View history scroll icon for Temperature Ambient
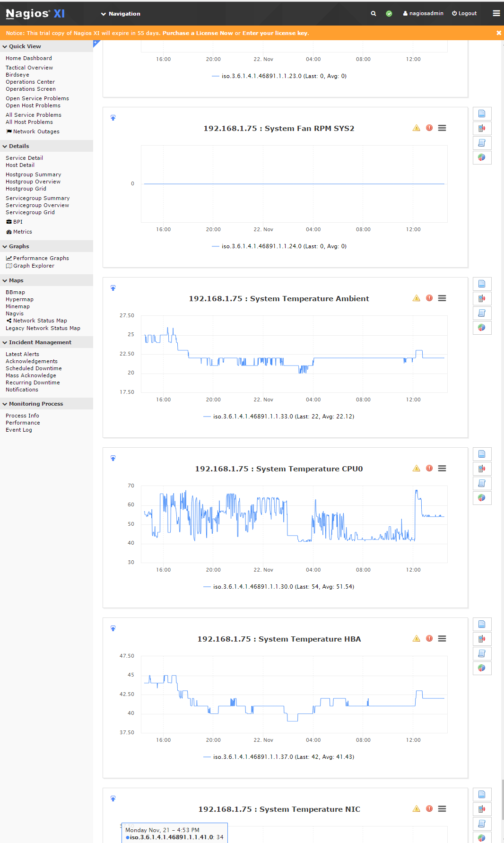Image resolution: width=504 pixels, height=843 pixels. tap(482, 313)
